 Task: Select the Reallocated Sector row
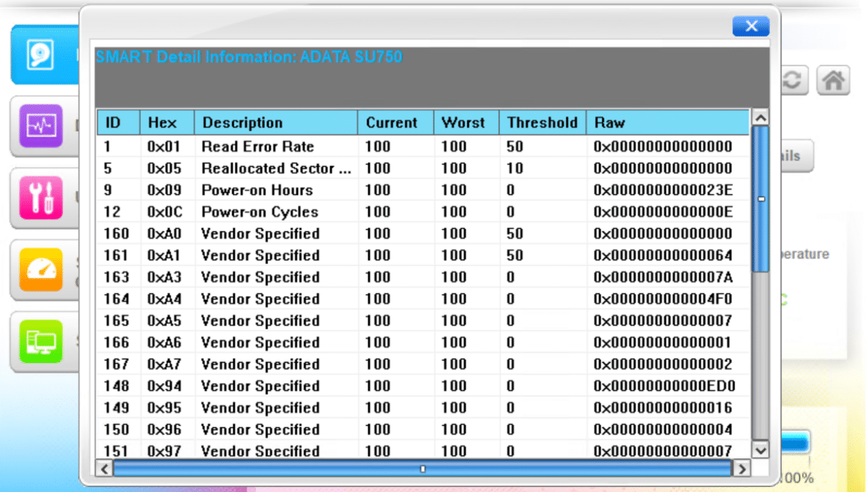[x=424, y=168]
